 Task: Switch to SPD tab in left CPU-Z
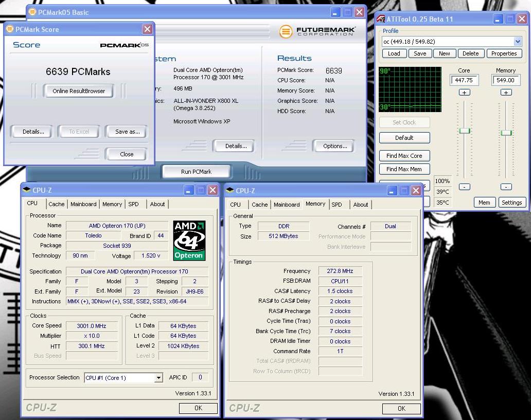[x=133, y=204]
